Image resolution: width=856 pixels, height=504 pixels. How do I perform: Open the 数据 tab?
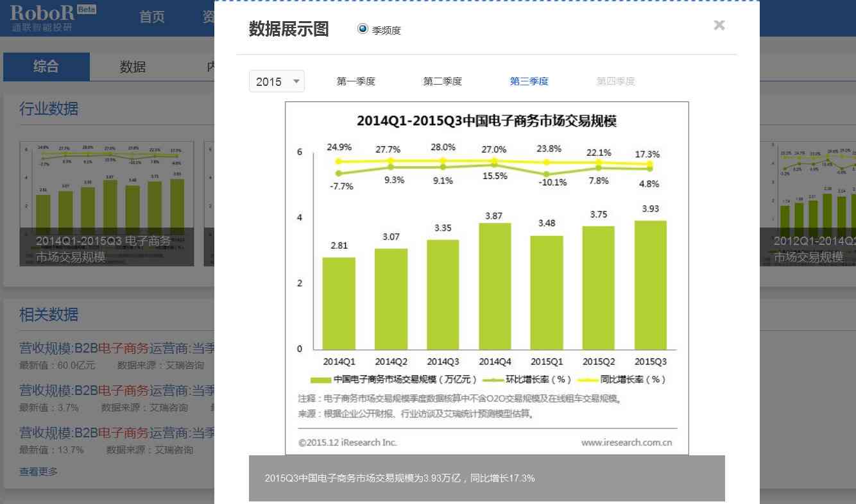(133, 67)
